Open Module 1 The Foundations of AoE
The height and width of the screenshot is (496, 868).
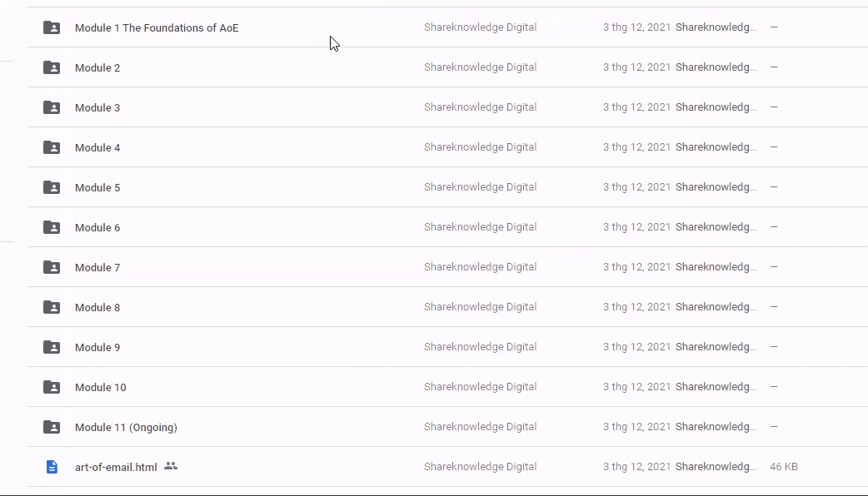157,28
